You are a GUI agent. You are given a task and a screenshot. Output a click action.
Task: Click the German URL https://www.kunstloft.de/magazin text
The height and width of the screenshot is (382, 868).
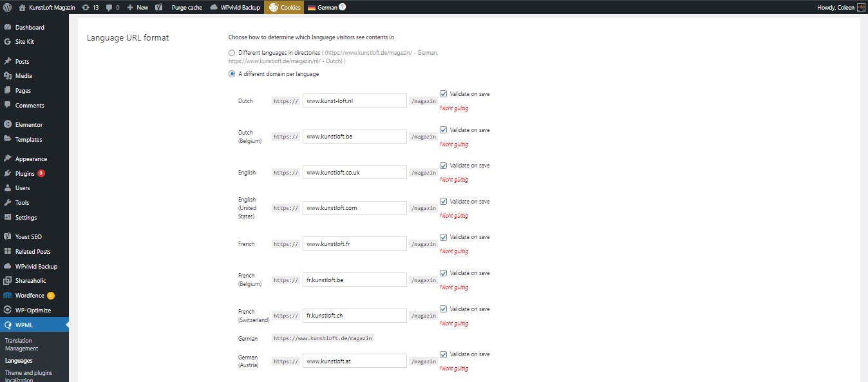pos(323,338)
